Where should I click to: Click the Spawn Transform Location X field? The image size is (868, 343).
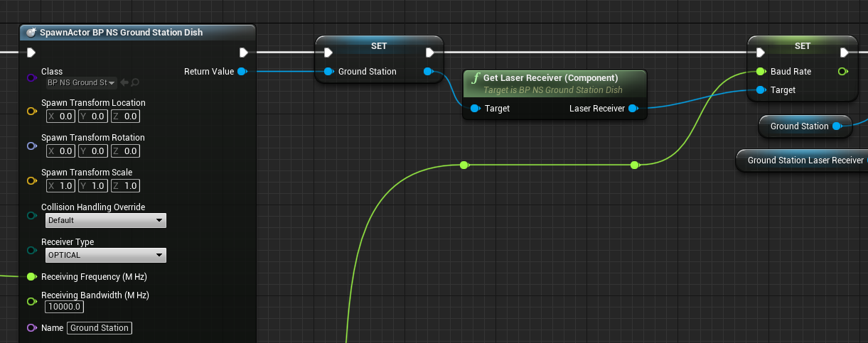[61, 116]
